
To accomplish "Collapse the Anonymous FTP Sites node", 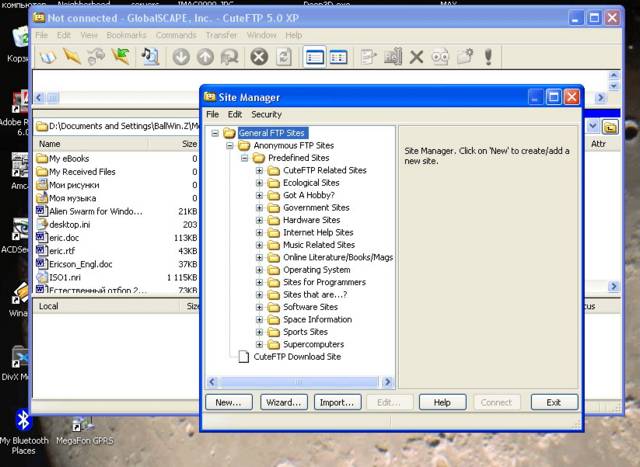I will (230, 145).
